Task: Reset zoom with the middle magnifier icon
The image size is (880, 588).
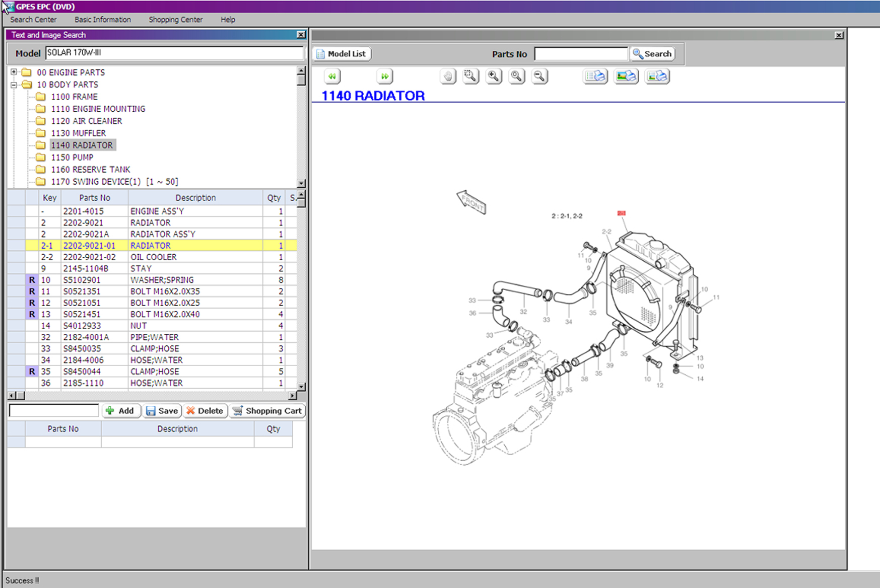Action: (x=516, y=77)
